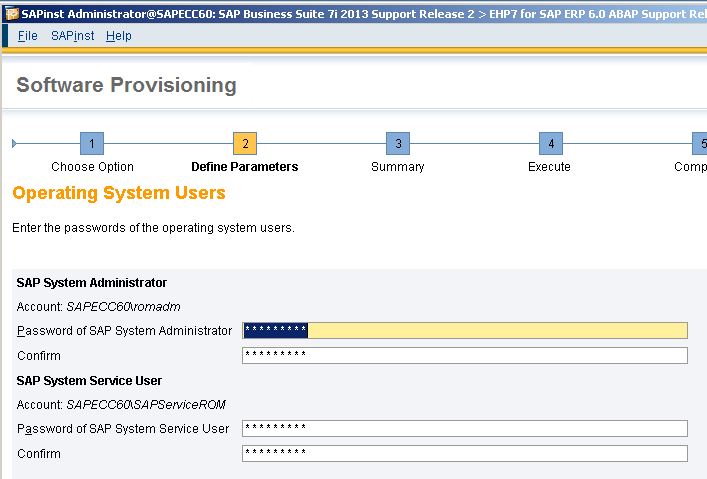Click the 'Password of SAP System Service User' label
The image size is (707, 479).
coord(123,428)
